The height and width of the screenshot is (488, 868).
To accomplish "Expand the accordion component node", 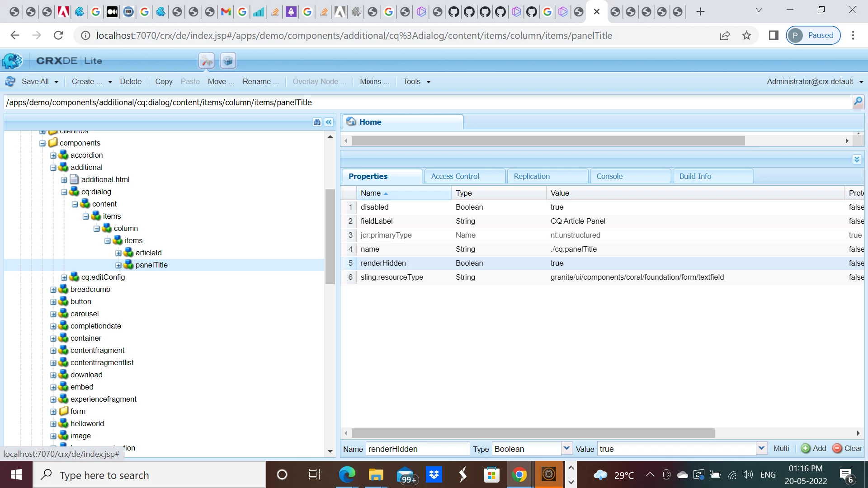I will coord(53,155).
